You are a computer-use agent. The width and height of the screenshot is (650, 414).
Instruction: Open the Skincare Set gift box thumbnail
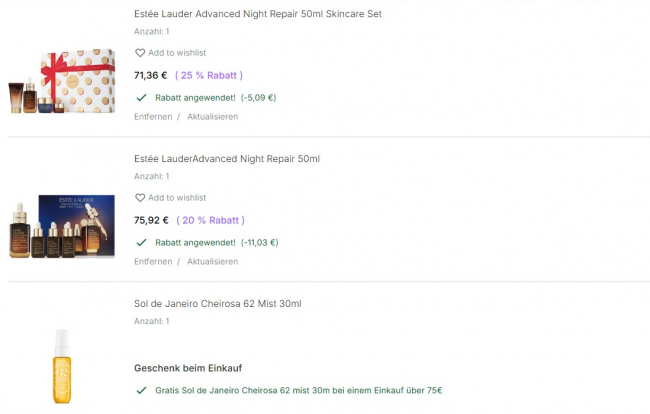point(63,82)
